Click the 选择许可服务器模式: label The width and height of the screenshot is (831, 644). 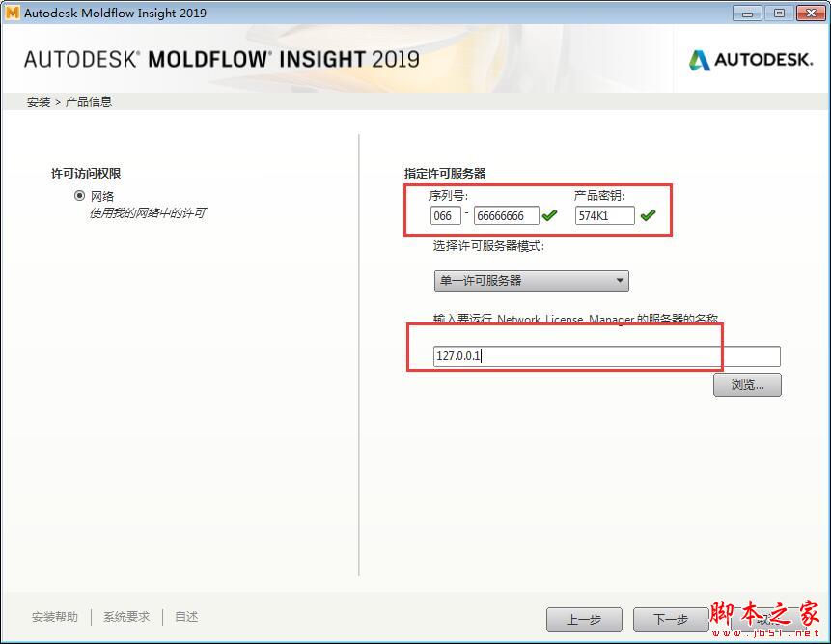(x=488, y=246)
